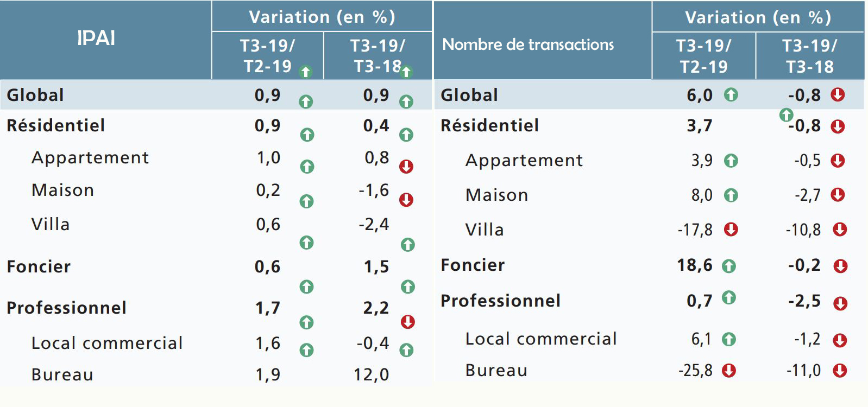Click the green arrow beside Global 6,0
Screen dimensions: 868x407
pos(731,95)
